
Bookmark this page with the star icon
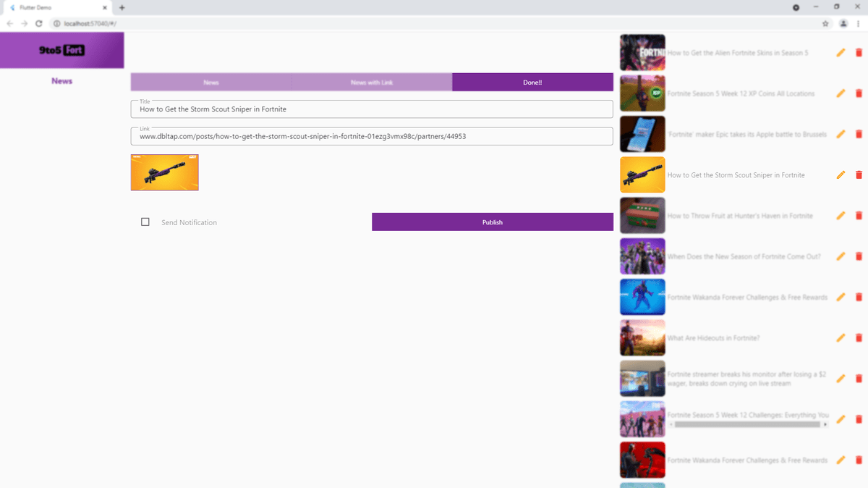pos(825,22)
